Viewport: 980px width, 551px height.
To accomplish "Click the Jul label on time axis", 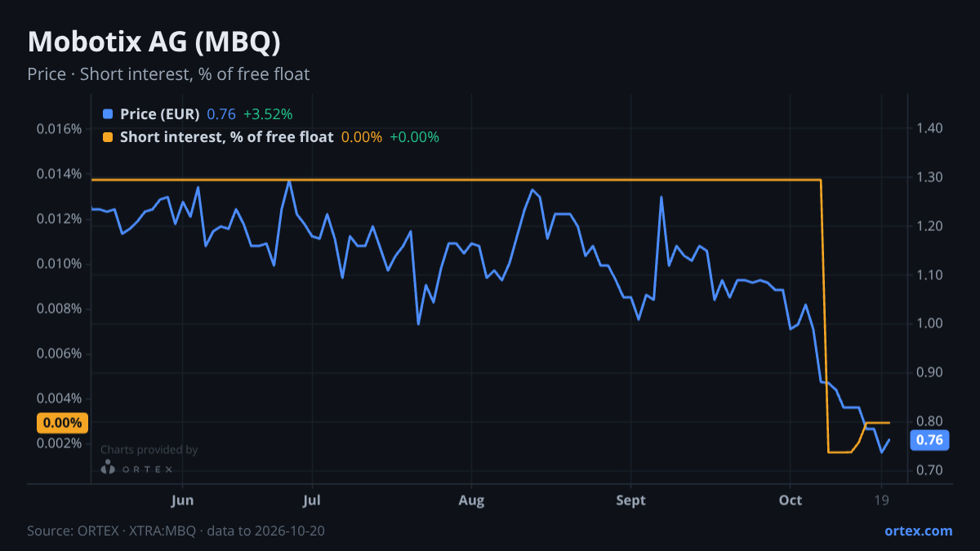I will point(311,500).
